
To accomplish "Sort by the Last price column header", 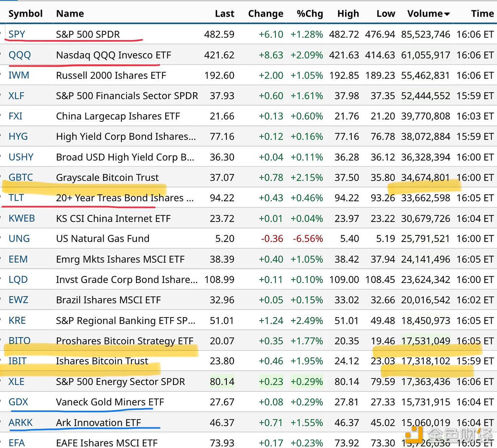I will point(225,14).
